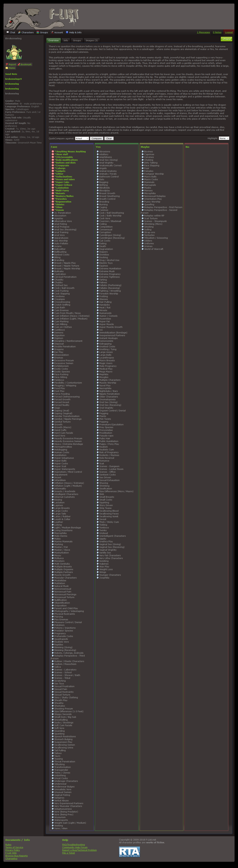Click the Dragons entry in Fave column
Screen dimensions: 238x868
59,349
